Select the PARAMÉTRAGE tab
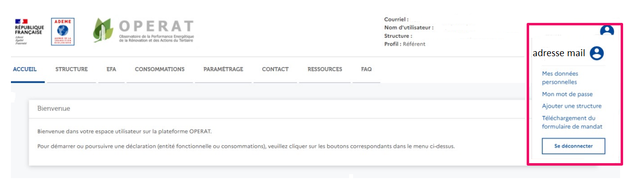 coord(223,69)
